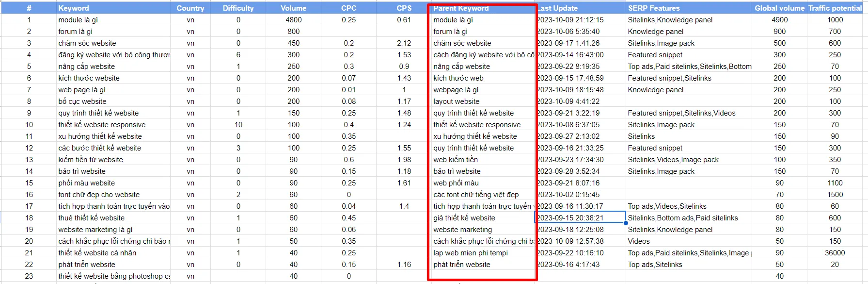Click the 'module là gì' keyword cell
This screenshot has width=868, height=284.
point(113,20)
